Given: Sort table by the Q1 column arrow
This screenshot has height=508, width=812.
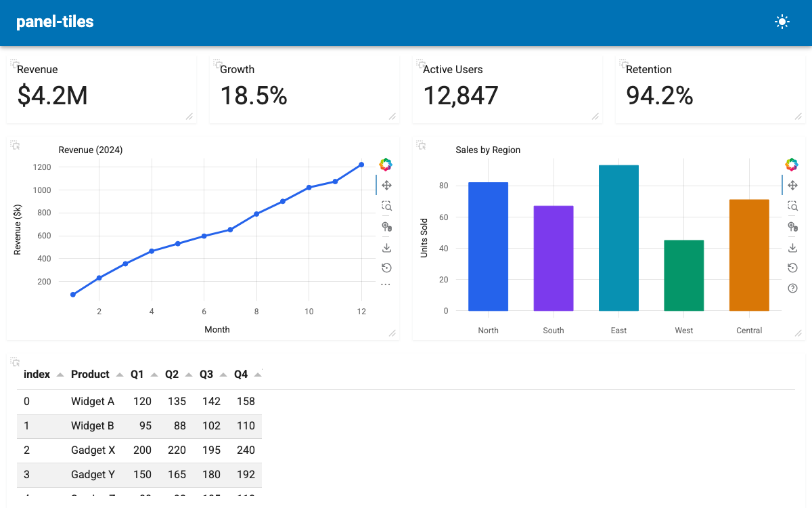Looking at the screenshot, I should click(x=154, y=375).
